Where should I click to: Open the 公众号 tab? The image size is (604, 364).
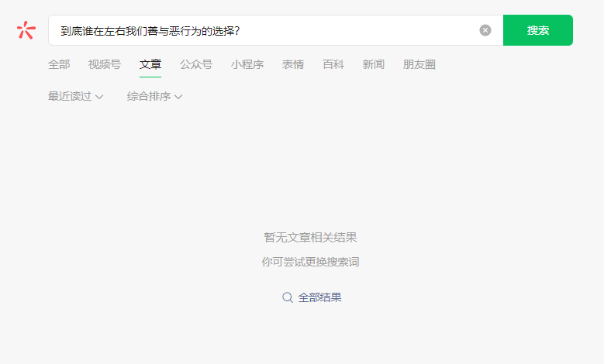[196, 64]
